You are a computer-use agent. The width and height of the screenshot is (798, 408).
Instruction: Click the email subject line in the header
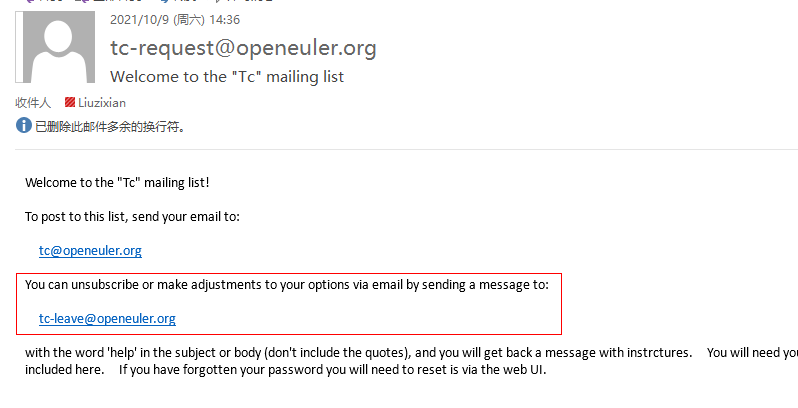[227, 77]
